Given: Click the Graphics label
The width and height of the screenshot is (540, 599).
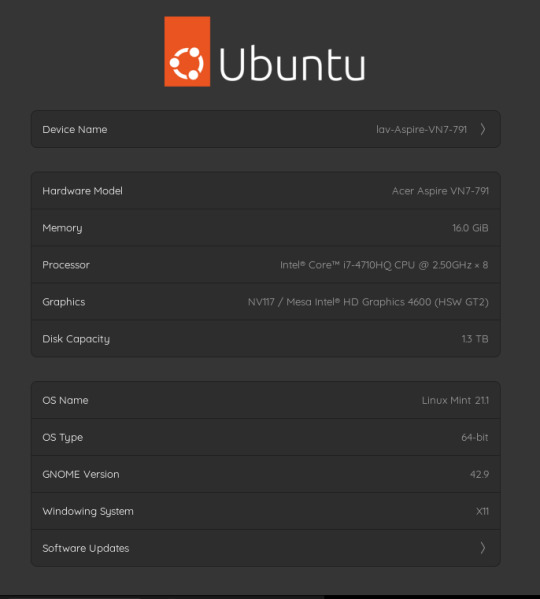Looking at the screenshot, I should coord(64,302).
